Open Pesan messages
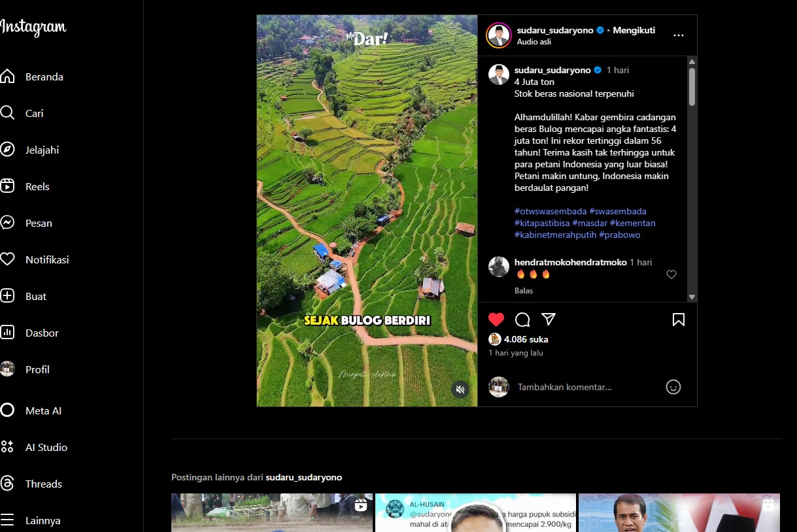Image resolution: width=797 pixels, height=532 pixels. (x=39, y=223)
